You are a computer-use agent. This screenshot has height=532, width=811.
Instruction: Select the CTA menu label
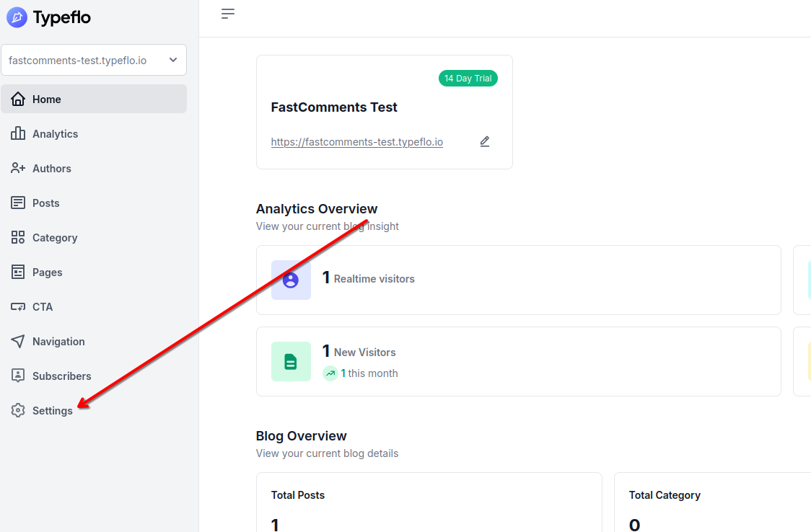43,307
